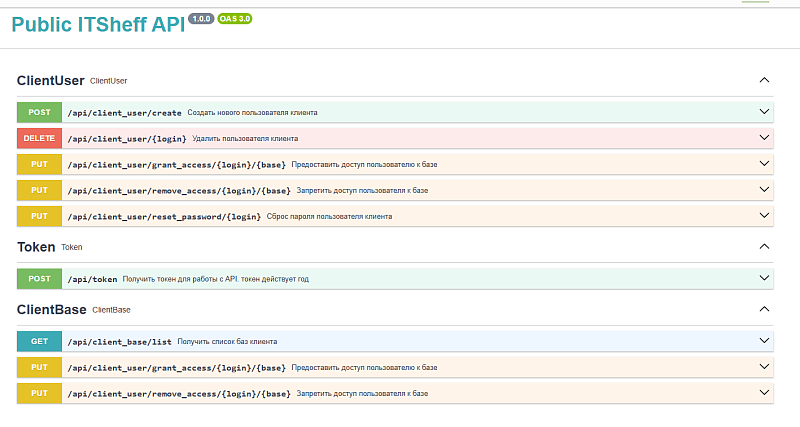Collapse the ClientBase section using its chevron

764,309
